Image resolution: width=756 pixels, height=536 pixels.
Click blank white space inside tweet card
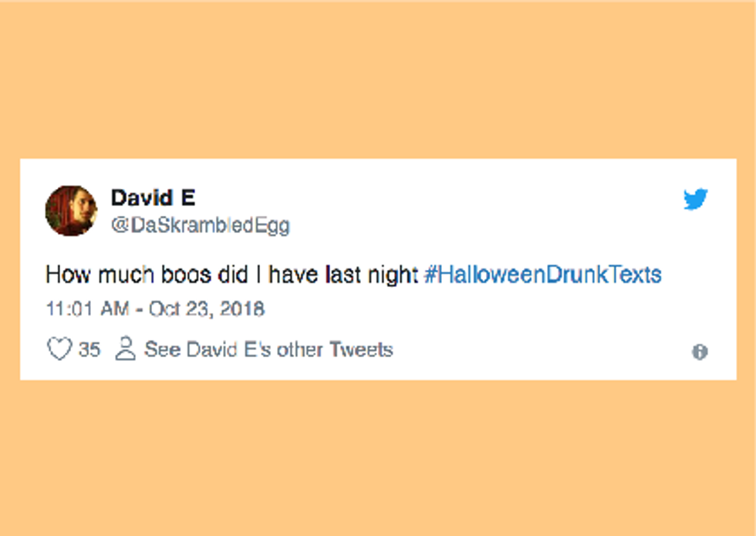coord(501,224)
